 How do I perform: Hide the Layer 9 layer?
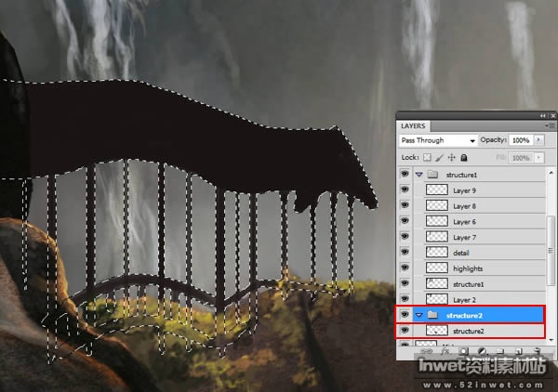tap(405, 189)
